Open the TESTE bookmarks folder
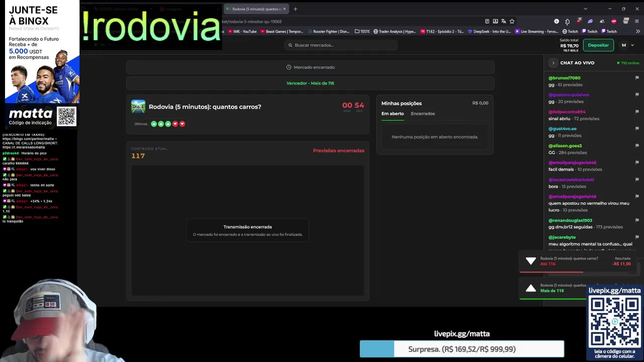The width and height of the screenshot is (644, 362). click(x=362, y=31)
